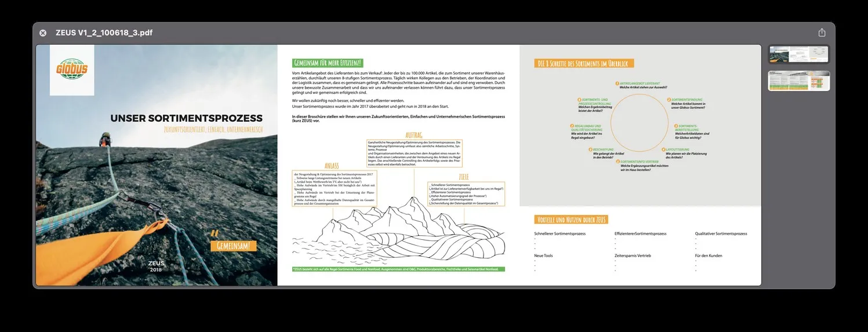
Task: Click "Neue Tools" in the Vorteile section
Action: 543,256
